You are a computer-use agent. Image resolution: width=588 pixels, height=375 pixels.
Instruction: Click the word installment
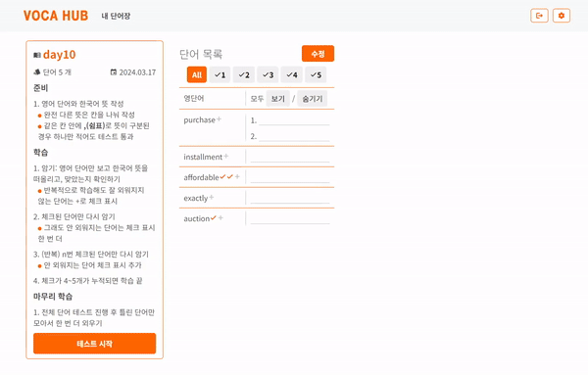[x=203, y=157]
